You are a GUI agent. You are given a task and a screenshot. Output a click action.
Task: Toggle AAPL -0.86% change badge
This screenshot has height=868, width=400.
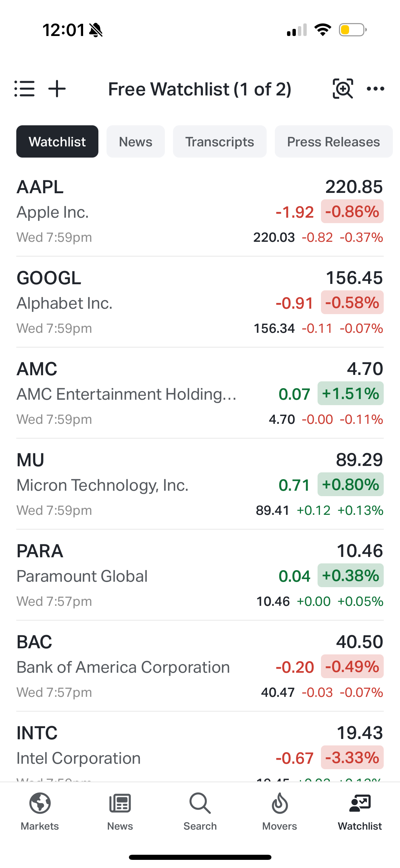coord(352,212)
